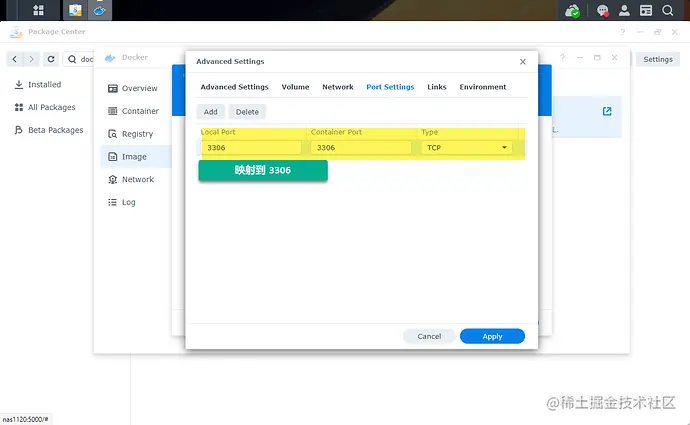Click the Local Port column header
690x425 pixels.
218,132
